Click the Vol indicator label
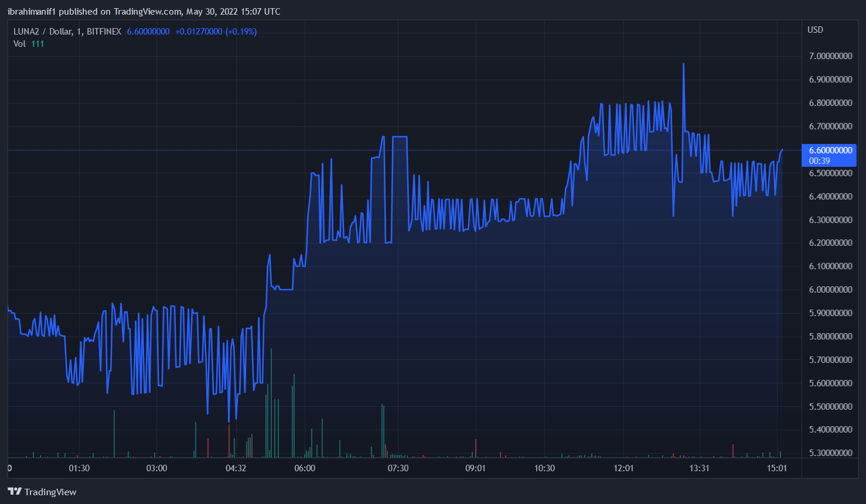Viewport: 866px width, 504px height. click(19, 44)
